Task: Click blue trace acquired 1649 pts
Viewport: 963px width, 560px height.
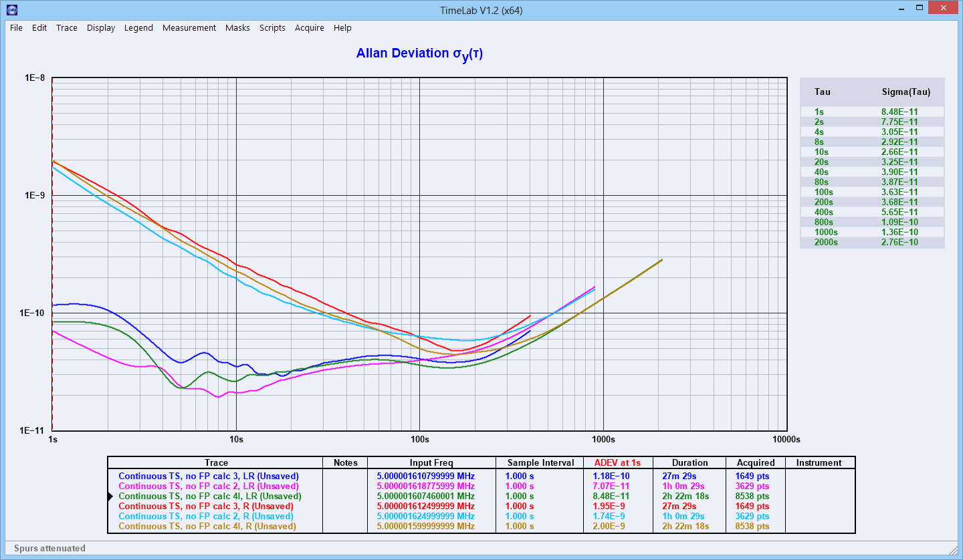Action: [753, 476]
